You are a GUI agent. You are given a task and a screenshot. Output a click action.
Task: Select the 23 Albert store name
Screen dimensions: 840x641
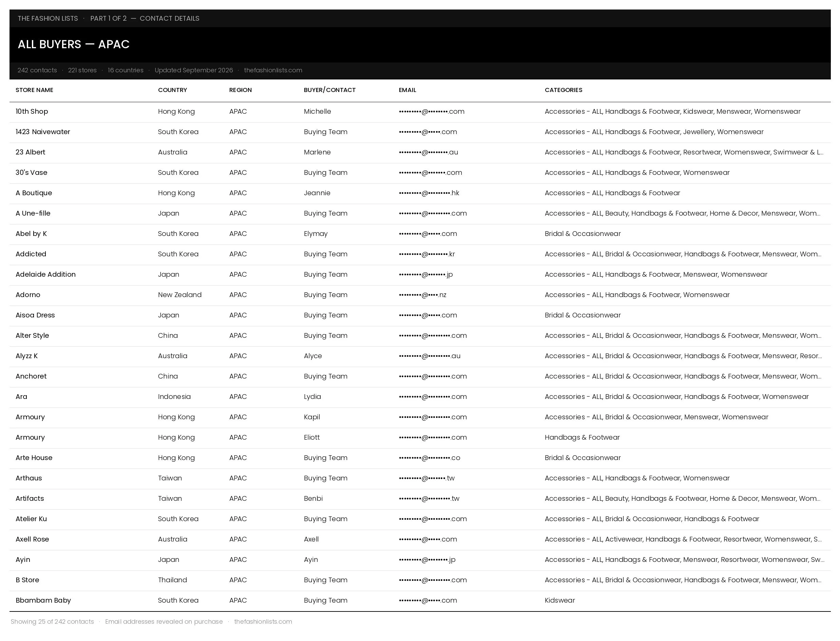[30, 152]
